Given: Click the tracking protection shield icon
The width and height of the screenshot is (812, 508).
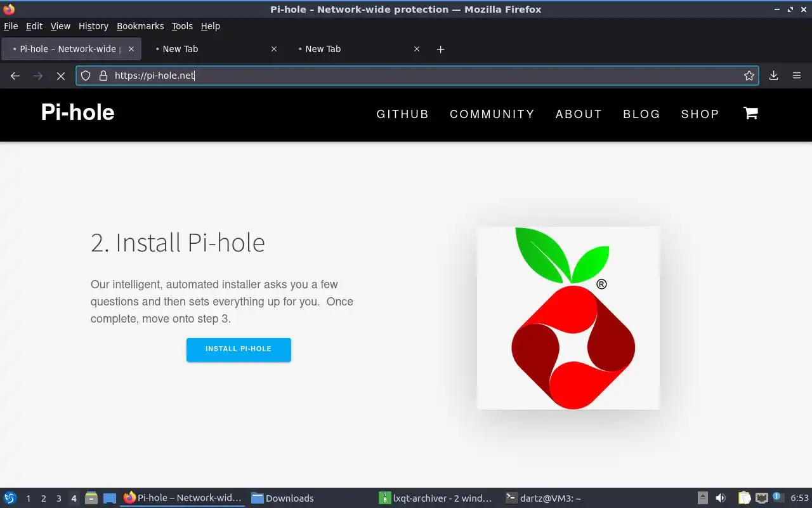Looking at the screenshot, I should click(x=86, y=76).
